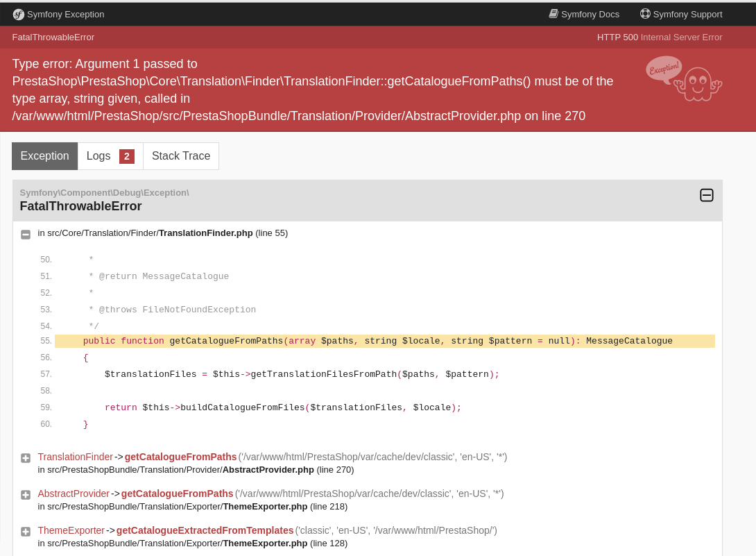This screenshot has height=556, width=756.
Task: Open the getCatalogueExtractedFromTemplates method link
Action: [x=205, y=530]
